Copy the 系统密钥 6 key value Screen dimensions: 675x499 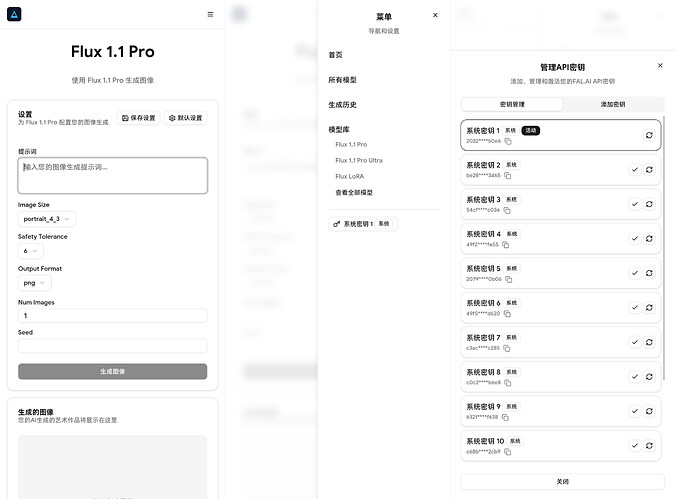[x=508, y=314]
